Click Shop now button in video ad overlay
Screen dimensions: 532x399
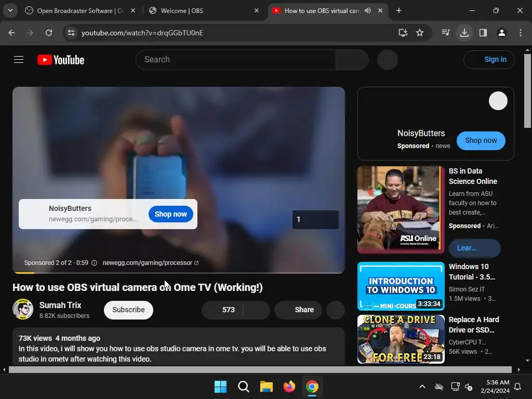170,214
